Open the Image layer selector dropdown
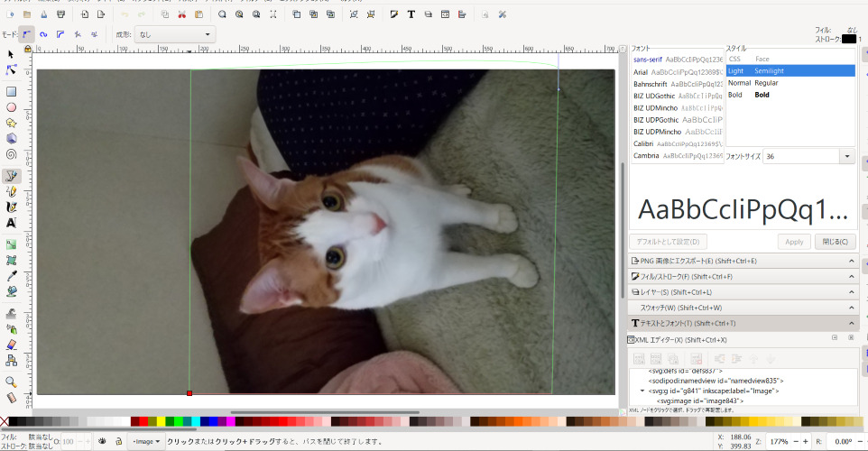 point(146,442)
